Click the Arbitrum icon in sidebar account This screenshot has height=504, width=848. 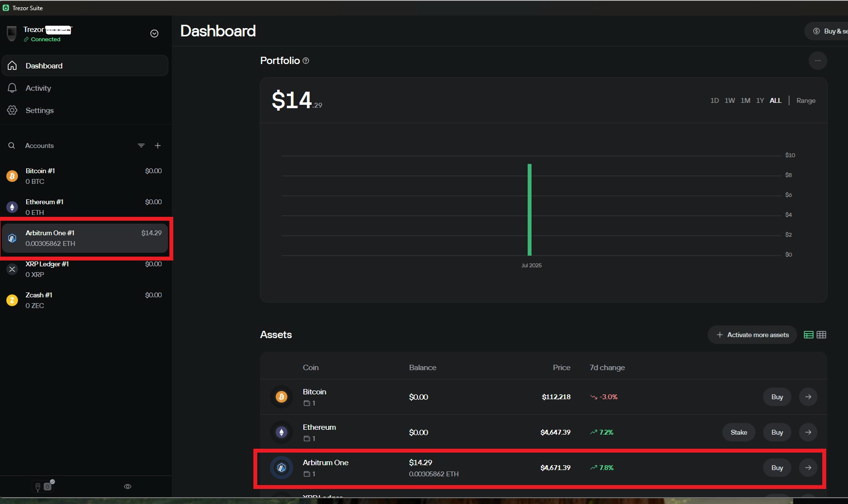pos(12,238)
